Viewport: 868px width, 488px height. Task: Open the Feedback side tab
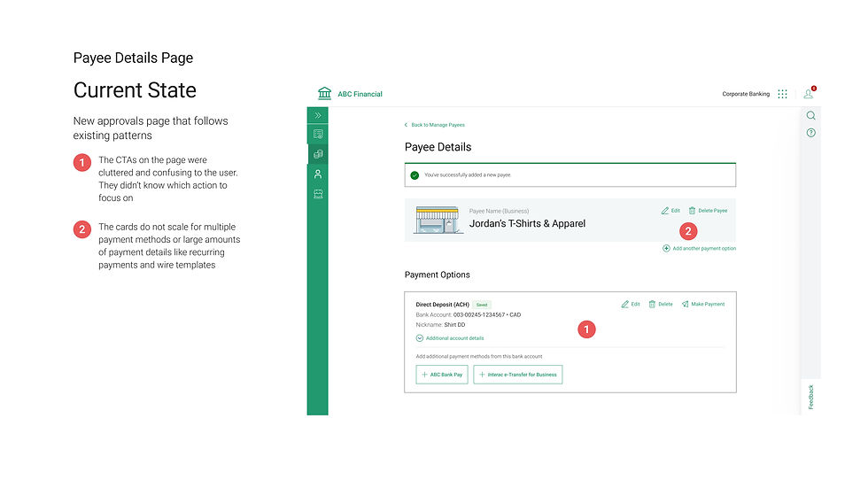click(x=810, y=398)
